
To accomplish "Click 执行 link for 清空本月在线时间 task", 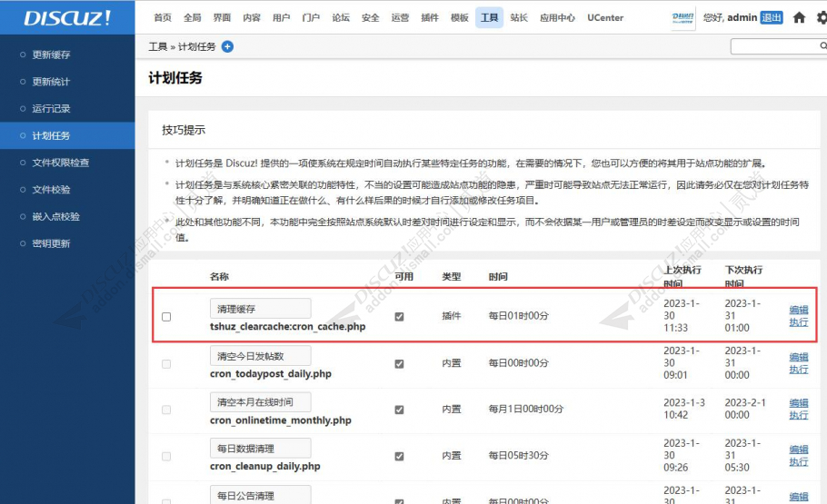I will pos(799,415).
